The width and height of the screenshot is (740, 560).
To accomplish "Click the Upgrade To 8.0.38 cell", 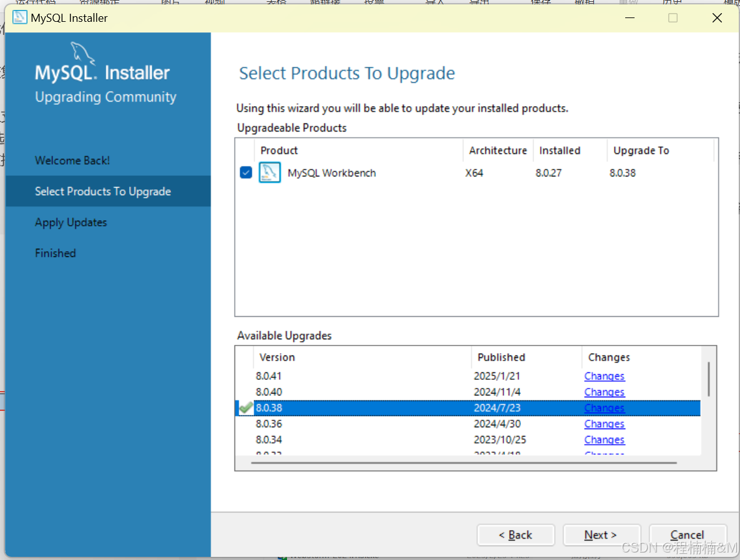I will coord(623,173).
